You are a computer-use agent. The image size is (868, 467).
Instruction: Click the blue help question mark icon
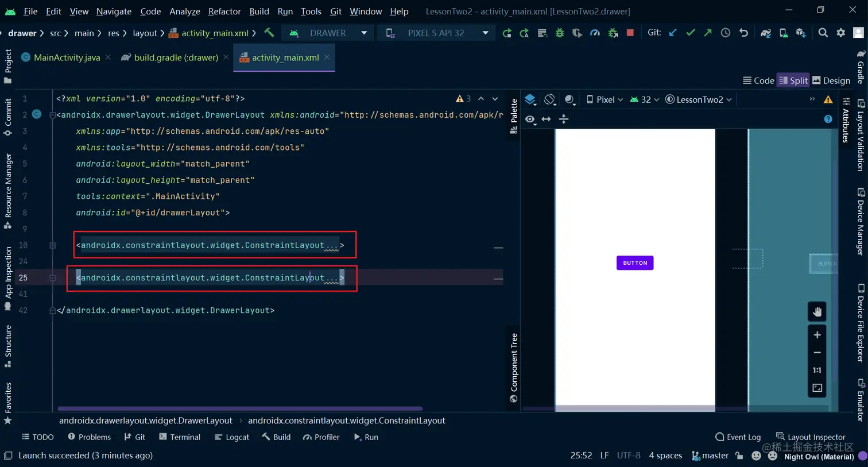pyautogui.click(x=828, y=119)
